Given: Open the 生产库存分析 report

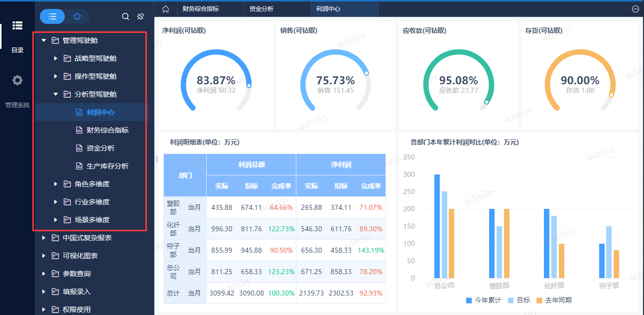Looking at the screenshot, I should point(108,166).
